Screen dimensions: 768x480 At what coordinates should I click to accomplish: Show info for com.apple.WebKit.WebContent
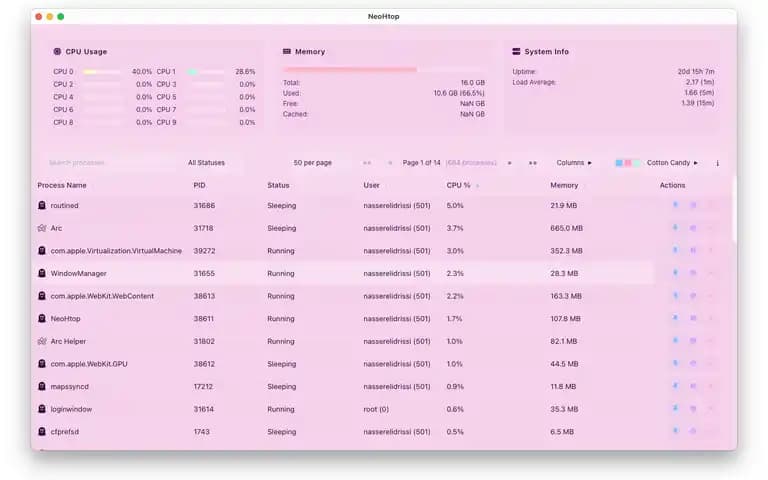pyautogui.click(x=693, y=296)
